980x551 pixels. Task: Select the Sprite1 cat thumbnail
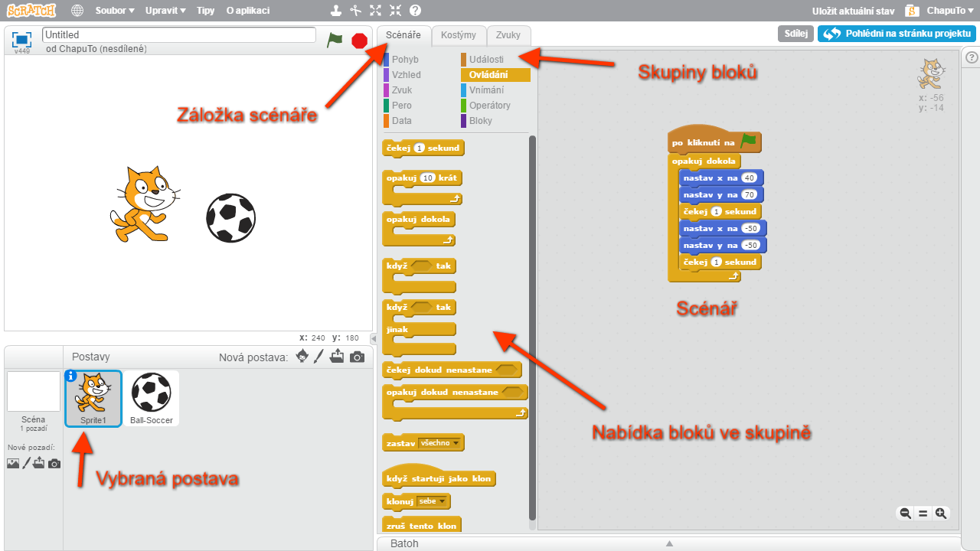pos(93,399)
